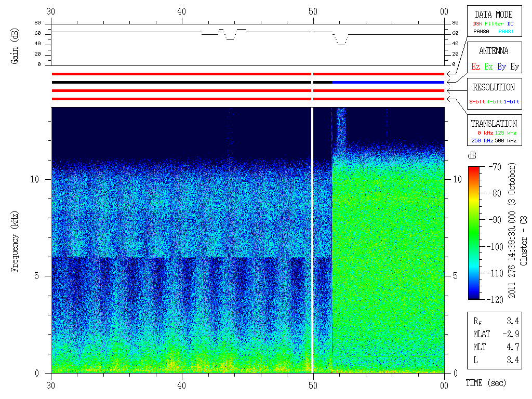
Task: Click the DATA MODE legend title
Action: point(494,15)
